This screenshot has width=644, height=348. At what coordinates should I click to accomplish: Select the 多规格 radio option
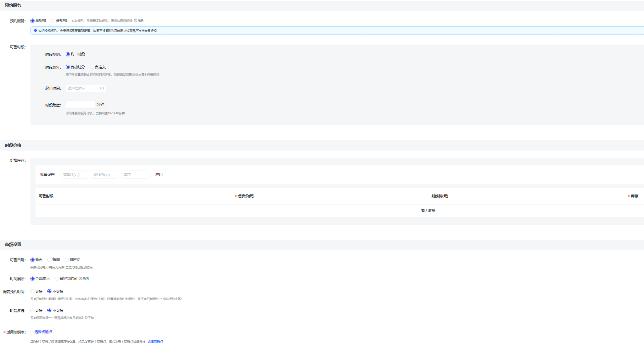[53, 21]
